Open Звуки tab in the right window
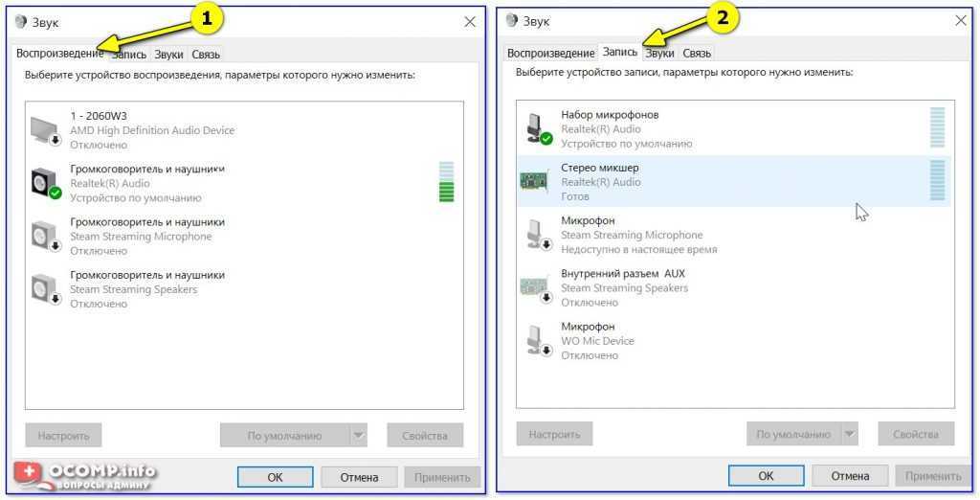This screenshot has width=980, height=500. pyautogui.click(x=660, y=54)
